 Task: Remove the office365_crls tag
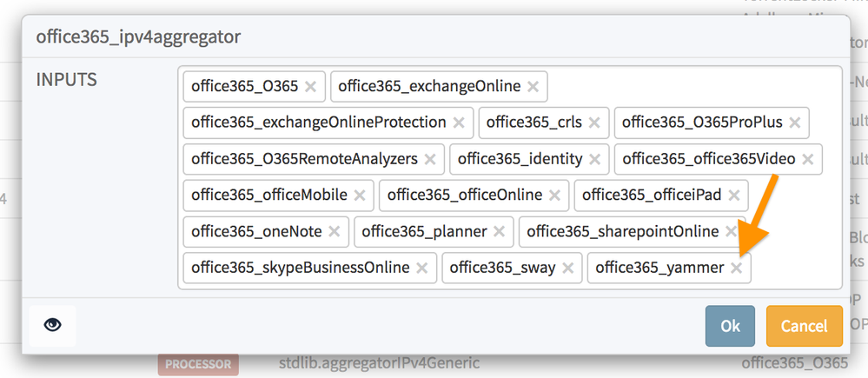pyautogui.click(x=594, y=123)
